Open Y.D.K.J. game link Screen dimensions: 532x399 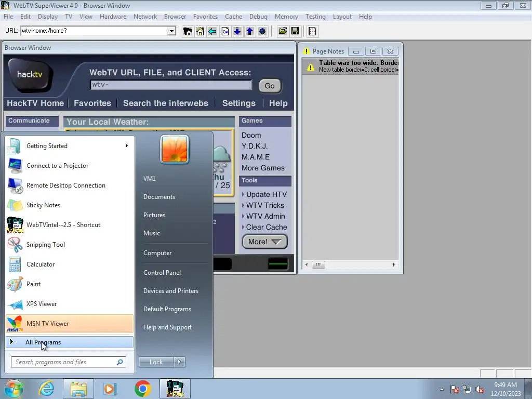pos(255,146)
